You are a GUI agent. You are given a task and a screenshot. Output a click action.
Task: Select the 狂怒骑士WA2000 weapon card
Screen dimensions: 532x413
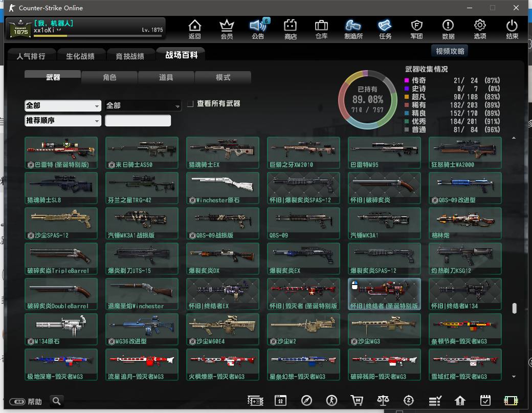(465, 153)
